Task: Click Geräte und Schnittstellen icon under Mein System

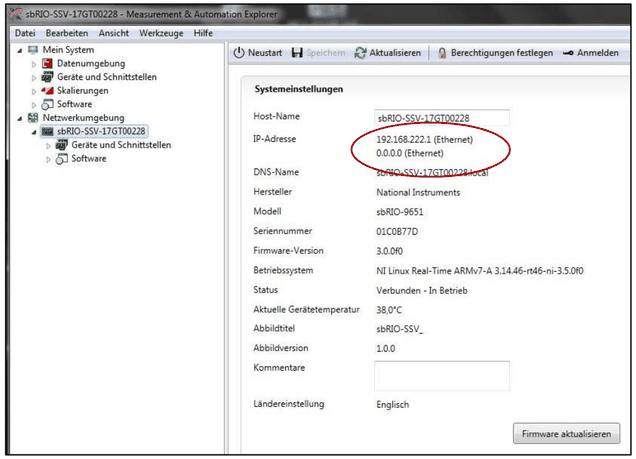Action: point(47,77)
